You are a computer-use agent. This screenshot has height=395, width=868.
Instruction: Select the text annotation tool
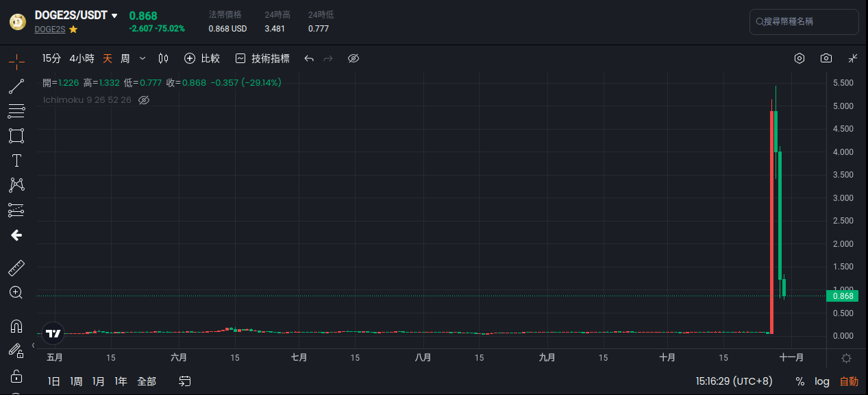pyautogui.click(x=16, y=160)
